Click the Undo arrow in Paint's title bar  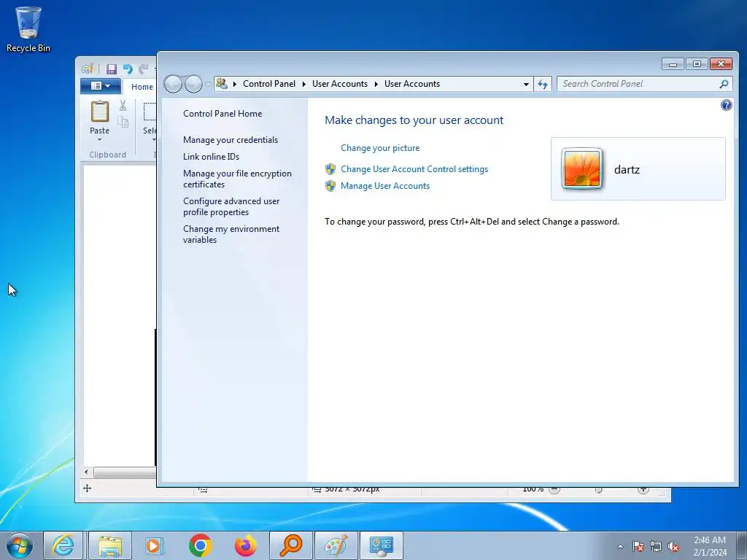click(x=127, y=69)
